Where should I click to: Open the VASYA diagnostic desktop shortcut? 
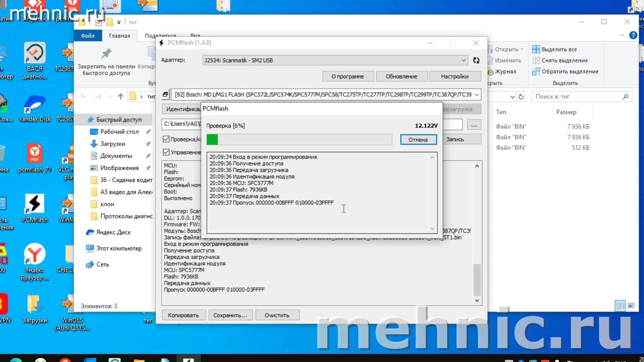(35, 61)
